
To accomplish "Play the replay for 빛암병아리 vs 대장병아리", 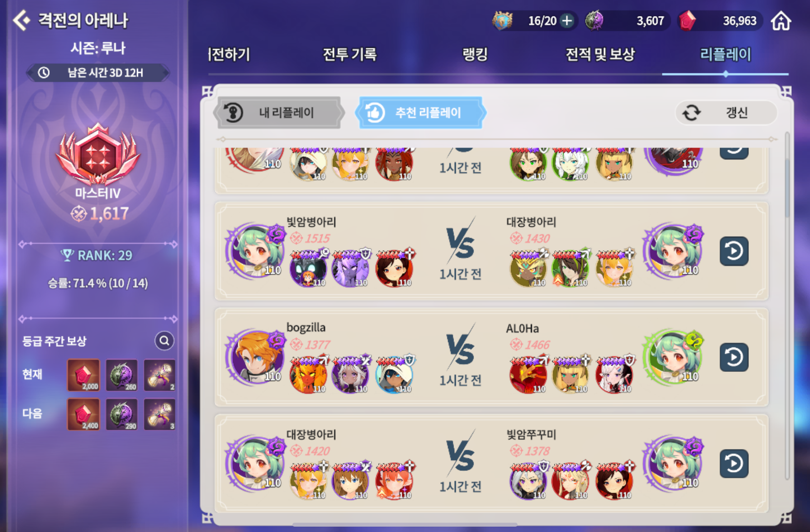I will coord(734,251).
